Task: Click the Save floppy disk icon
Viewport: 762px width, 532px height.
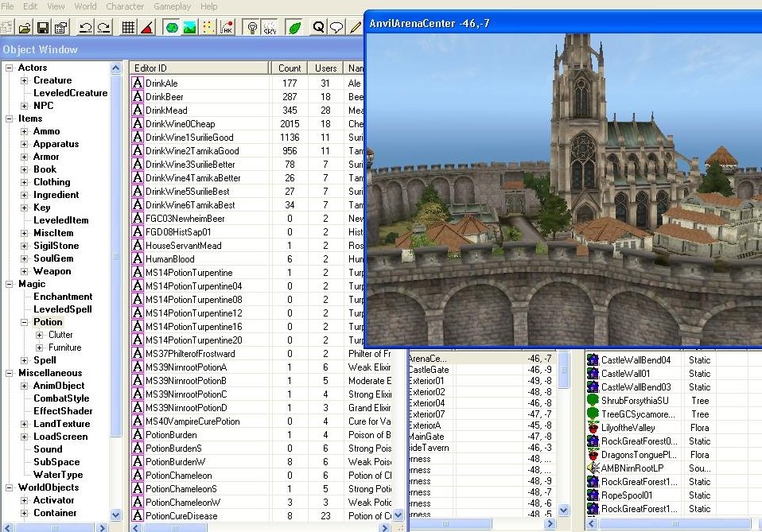Action: (x=43, y=28)
